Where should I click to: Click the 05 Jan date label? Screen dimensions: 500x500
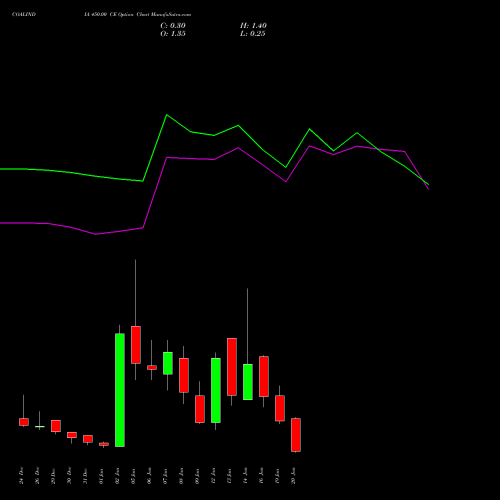(x=134, y=476)
